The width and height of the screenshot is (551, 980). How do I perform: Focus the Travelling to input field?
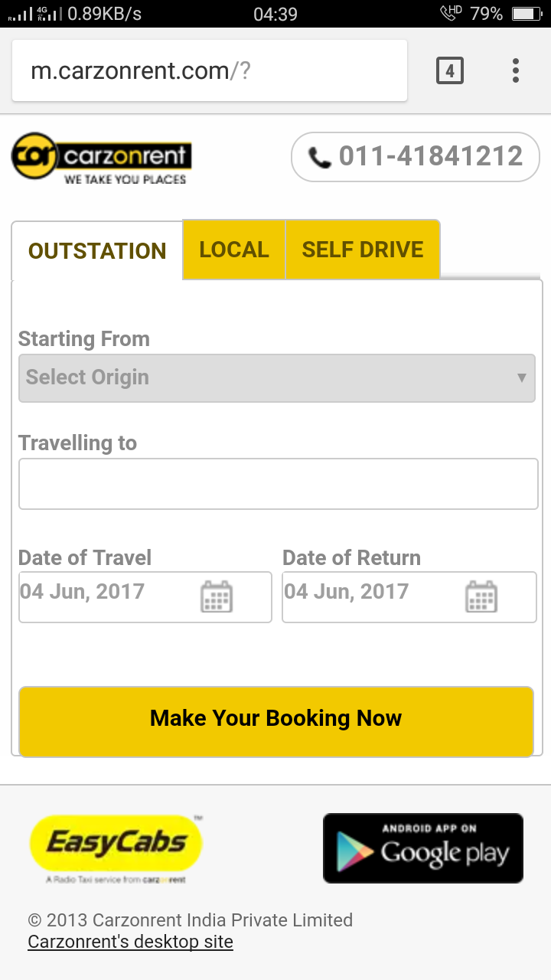coord(279,484)
